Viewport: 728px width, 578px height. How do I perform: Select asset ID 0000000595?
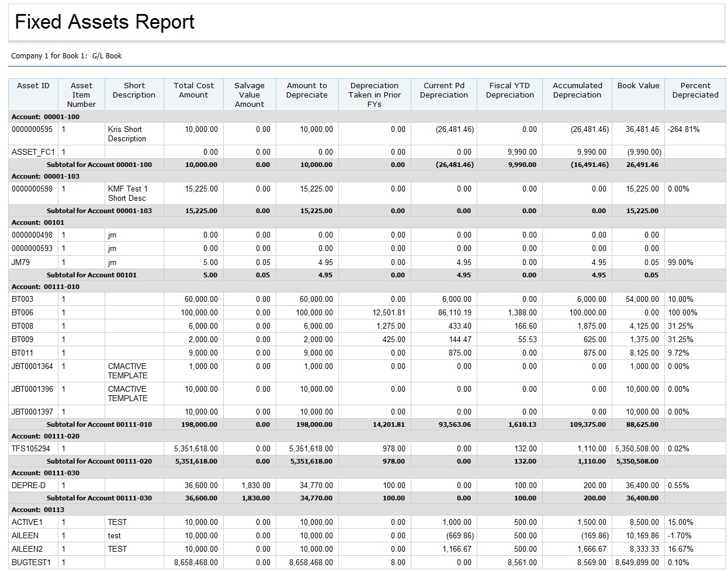coord(32,130)
